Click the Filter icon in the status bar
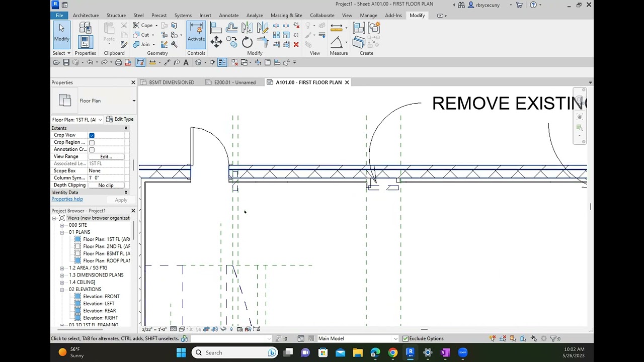The image size is (644, 362). (553, 338)
